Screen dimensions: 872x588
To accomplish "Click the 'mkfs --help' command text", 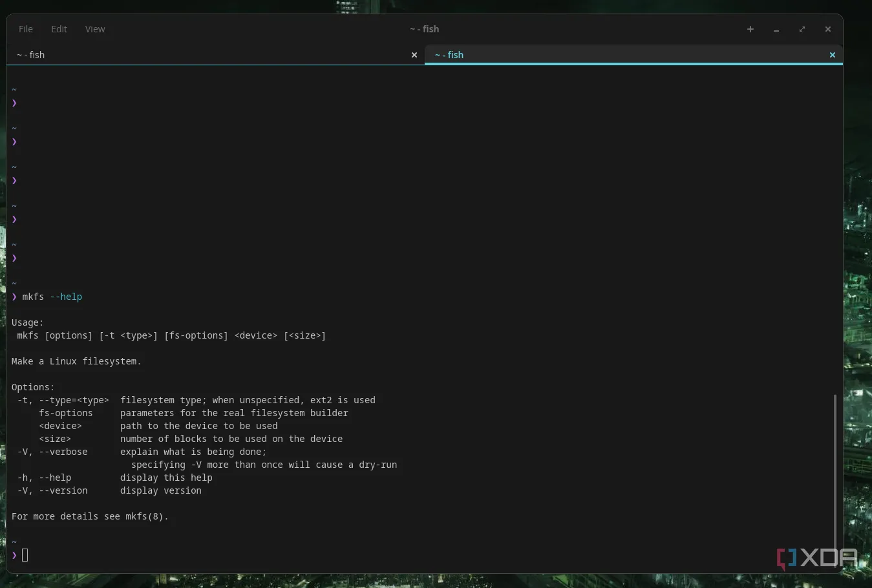I will (x=52, y=297).
